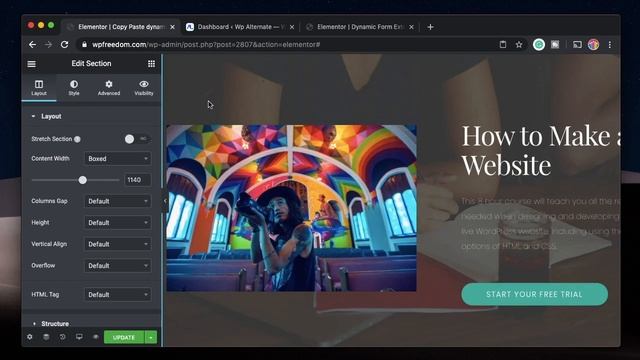The width and height of the screenshot is (640, 360).
Task: Open the History icon in footer
Action: coord(62,337)
